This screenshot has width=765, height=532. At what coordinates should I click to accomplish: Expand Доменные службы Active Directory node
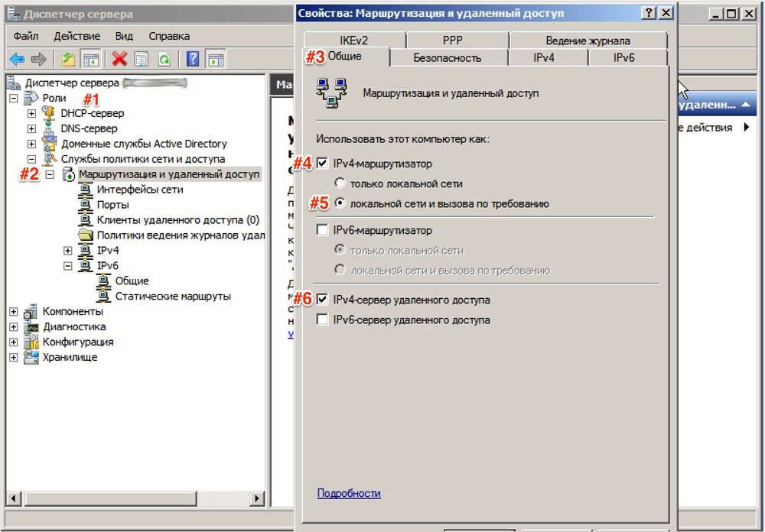coord(31,144)
